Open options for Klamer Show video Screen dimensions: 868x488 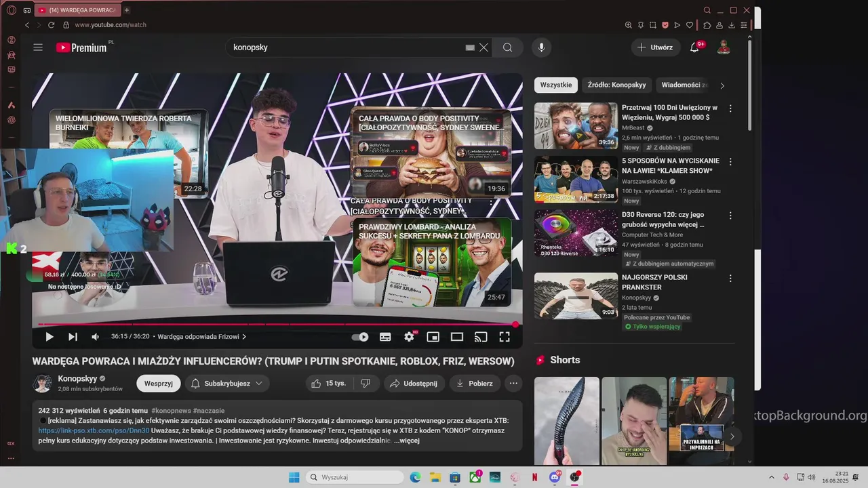pyautogui.click(x=730, y=162)
